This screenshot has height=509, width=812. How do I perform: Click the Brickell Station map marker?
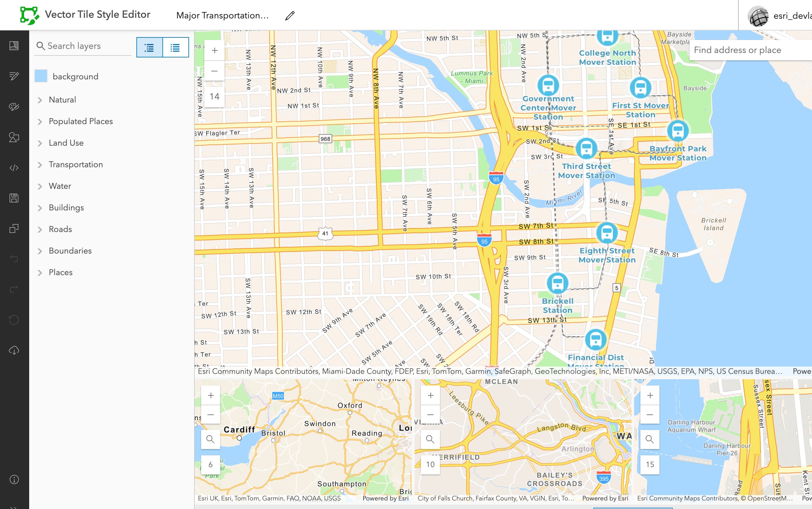(558, 283)
